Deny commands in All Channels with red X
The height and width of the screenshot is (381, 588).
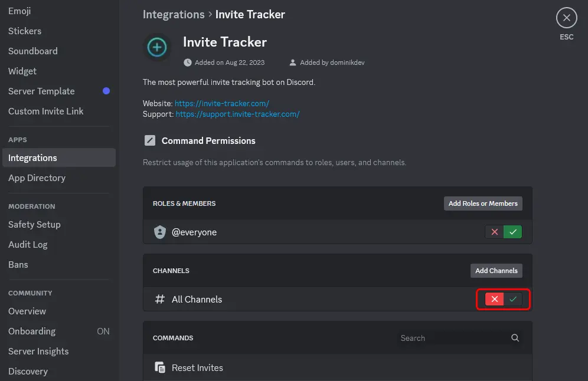(494, 299)
